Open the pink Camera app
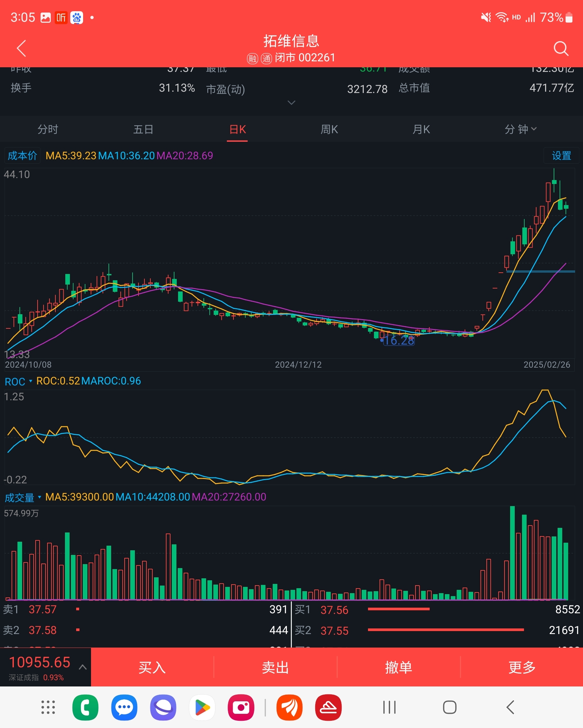Image resolution: width=583 pixels, height=728 pixels. pyautogui.click(x=241, y=708)
